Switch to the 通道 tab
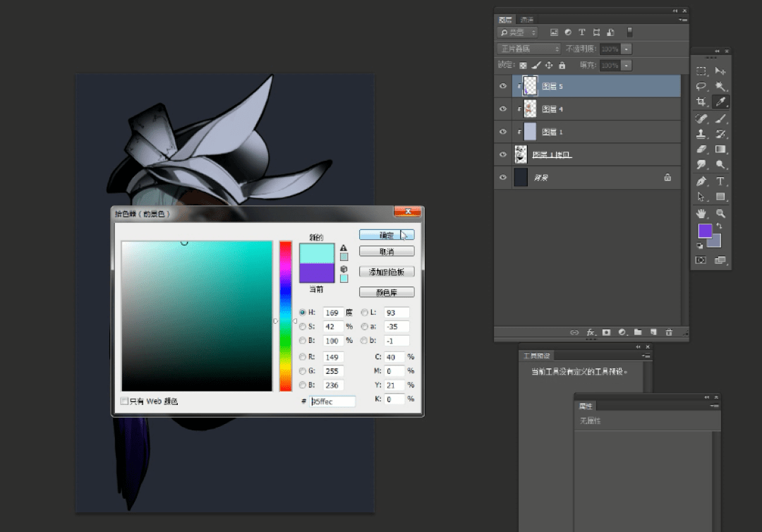Image resolution: width=762 pixels, height=532 pixels. (526, 20)
